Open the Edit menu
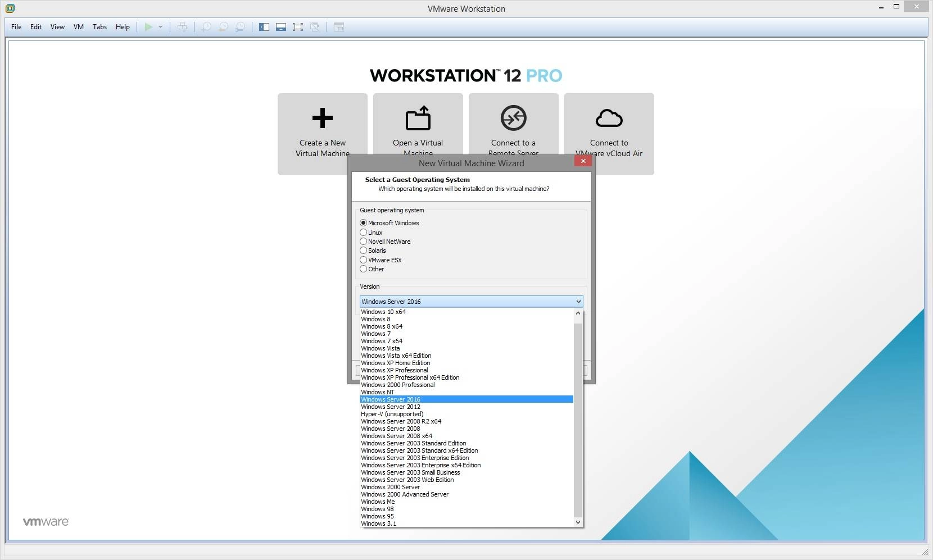Screen dimensions: 933x560 36,27
